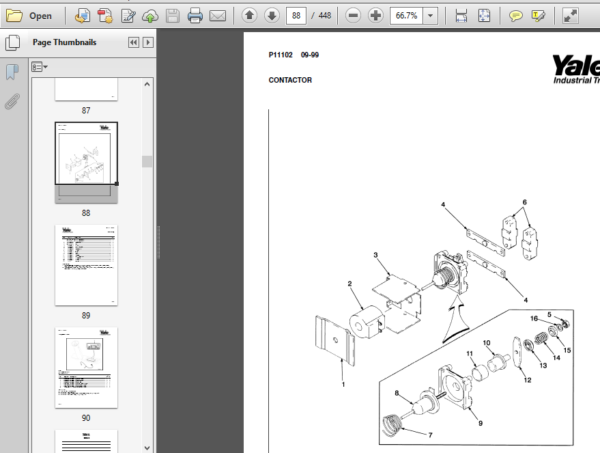Click the zoom value field 66.7%
The height and width of the screenshot is (453, 600).
(x=406, y=16)
